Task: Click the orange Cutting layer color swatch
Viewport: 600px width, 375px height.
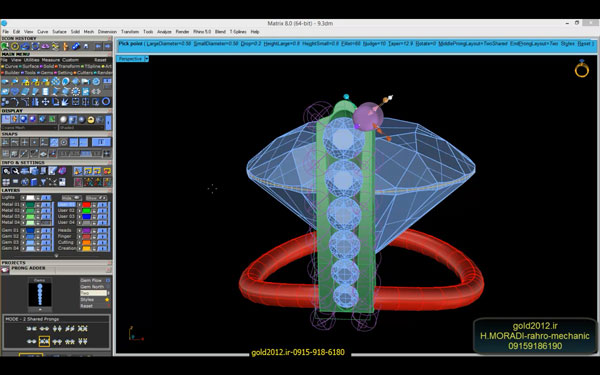Action: pyautogui.click(x=86, y=243)
